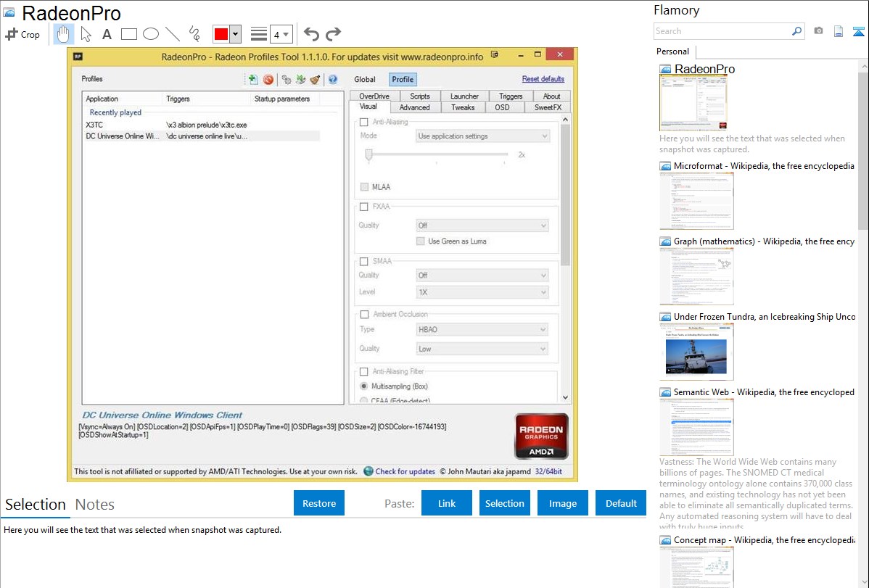This screenshot has width=869, height=588.
Task: Choose the text annotation tool
Action: click(x=107, y=34)
